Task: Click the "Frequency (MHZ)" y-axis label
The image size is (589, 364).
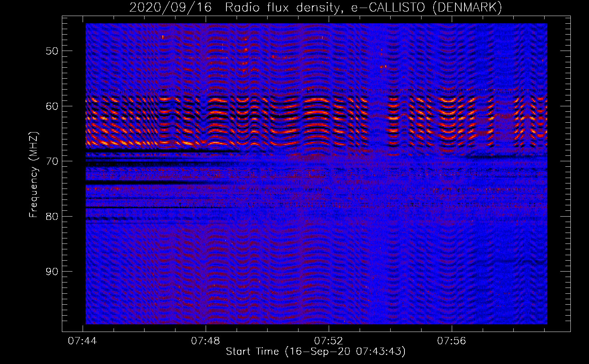Action: [x=33, y=175]
